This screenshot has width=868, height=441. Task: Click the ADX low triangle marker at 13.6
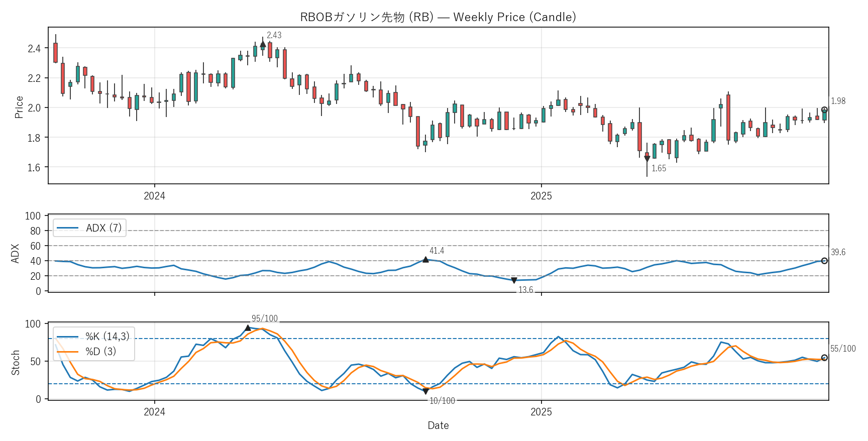(514, 280)
